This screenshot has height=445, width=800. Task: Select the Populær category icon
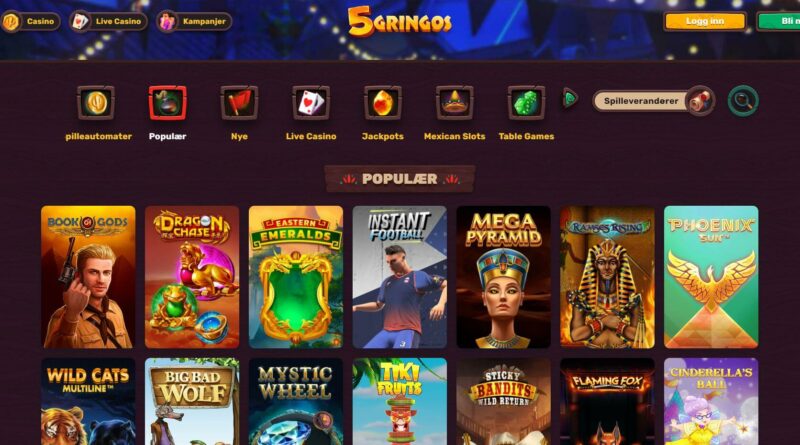click(167, 102)
